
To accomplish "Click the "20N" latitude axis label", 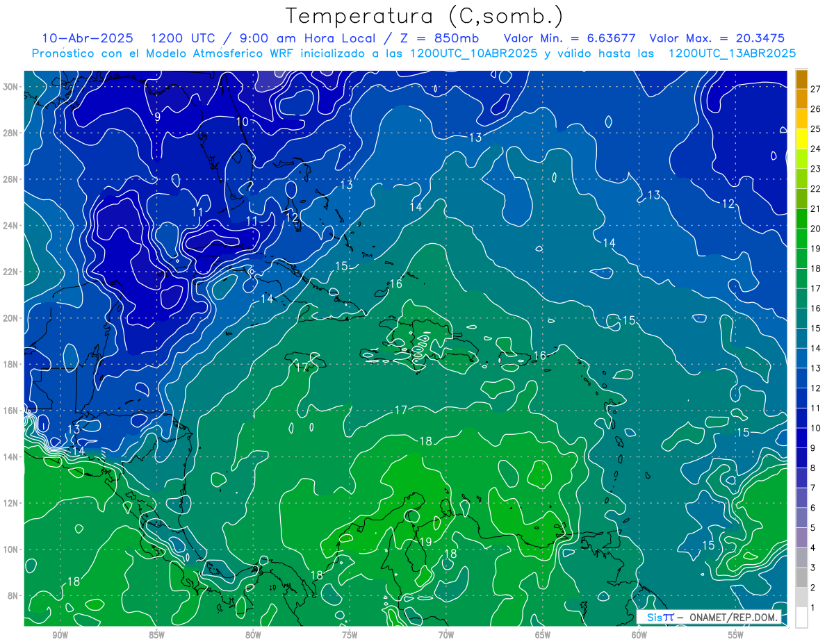I will point(11,318).
